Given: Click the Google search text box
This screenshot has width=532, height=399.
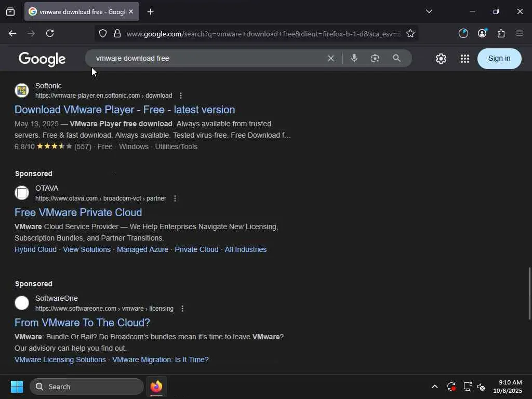Looking at the screenshot, I should (x=207, y=58).
